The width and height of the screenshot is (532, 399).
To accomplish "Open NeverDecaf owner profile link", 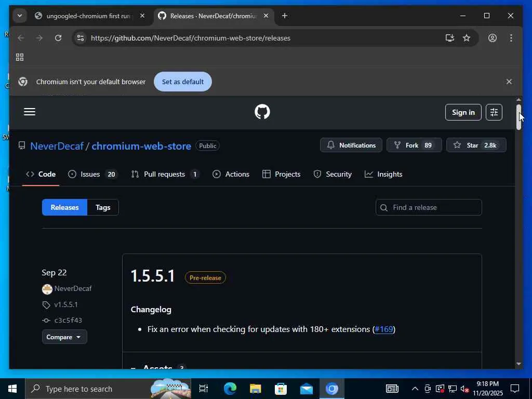I will tap(57, 146).
